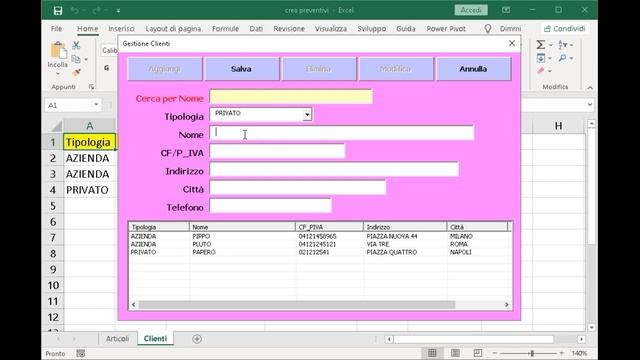Click the CF_PIVA column header in list
The height and width of the screenshot is (360, 640).
[329, 227]
